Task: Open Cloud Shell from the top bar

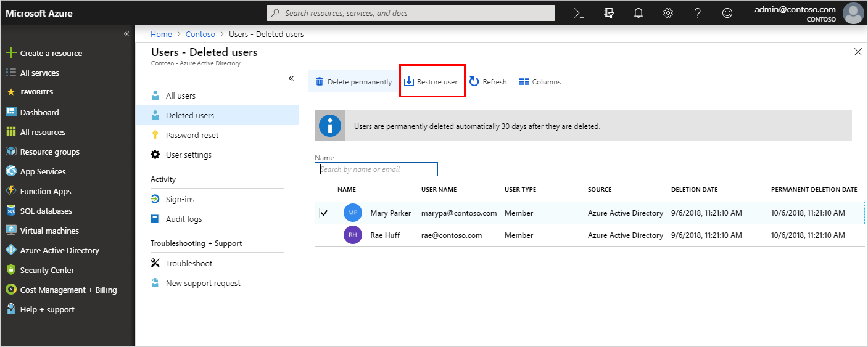Action: click(579, 13)
